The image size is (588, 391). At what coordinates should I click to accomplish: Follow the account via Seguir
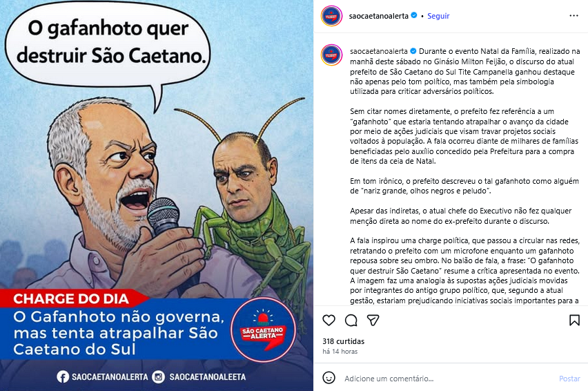[x=438, y=16]
